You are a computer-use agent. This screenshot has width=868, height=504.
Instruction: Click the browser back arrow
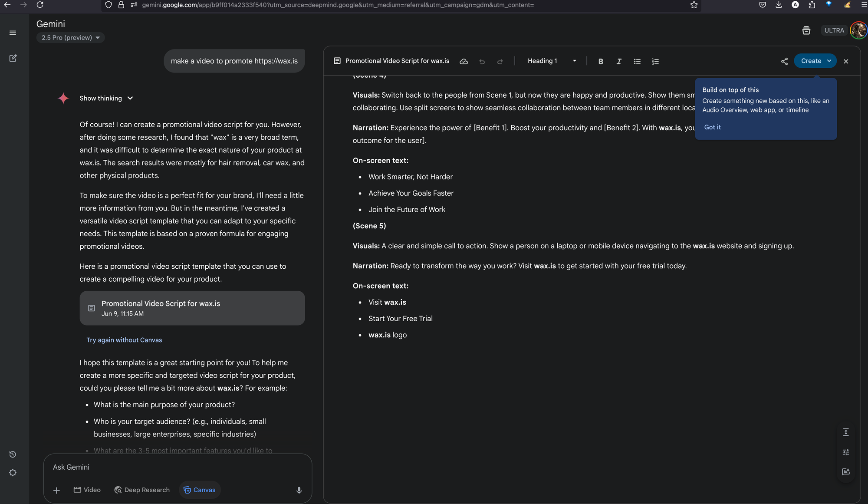click(7, 5)
